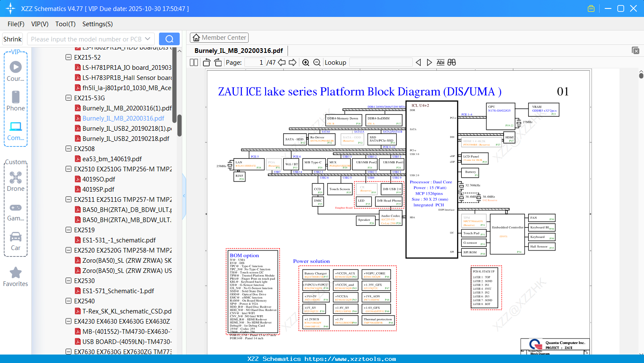
Task: Rotate the page clockwise
Action: point(218,63)
